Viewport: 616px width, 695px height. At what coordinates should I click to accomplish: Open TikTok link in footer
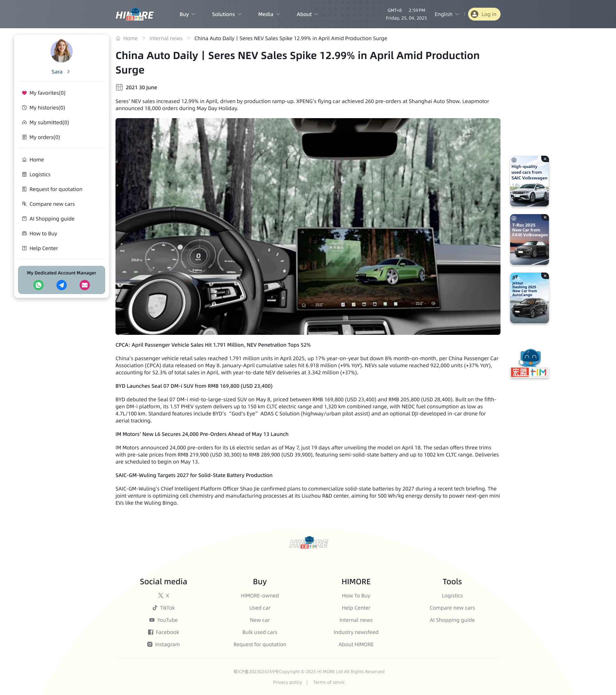click(x=163, y=608)
